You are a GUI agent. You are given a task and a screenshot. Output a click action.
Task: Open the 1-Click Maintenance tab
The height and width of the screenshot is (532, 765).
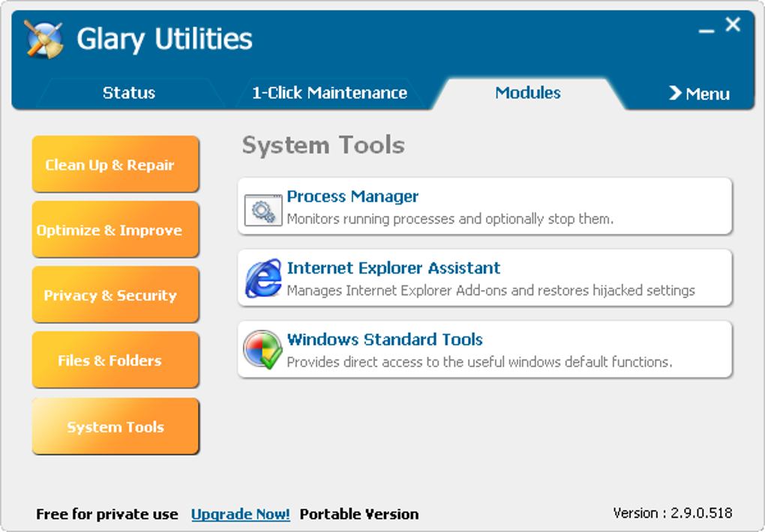point(329,93)
